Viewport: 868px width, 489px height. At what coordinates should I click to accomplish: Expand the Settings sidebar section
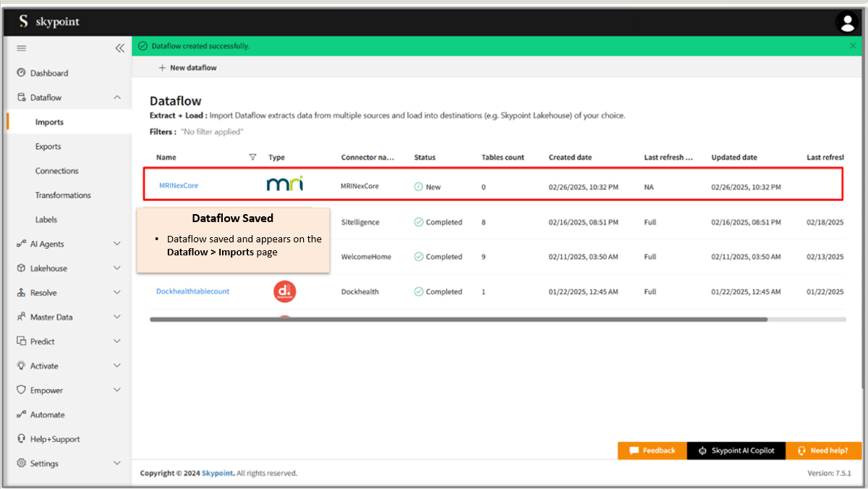(x=117, y=464)
